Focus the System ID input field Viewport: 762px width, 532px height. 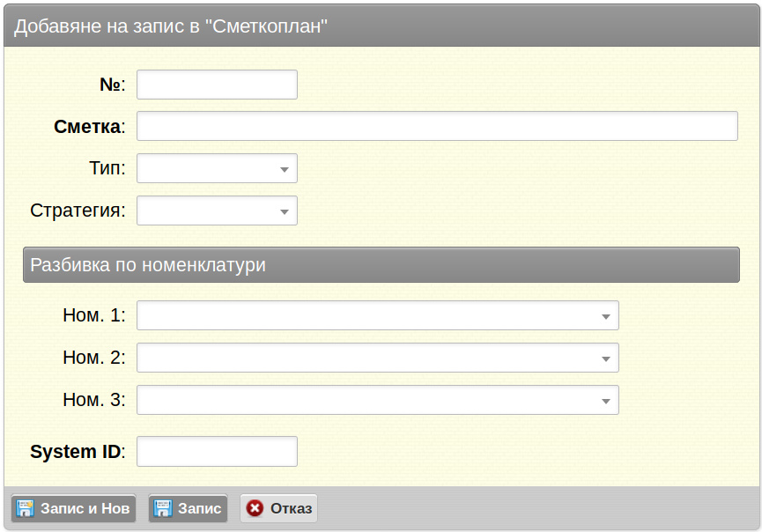[218, 451]
